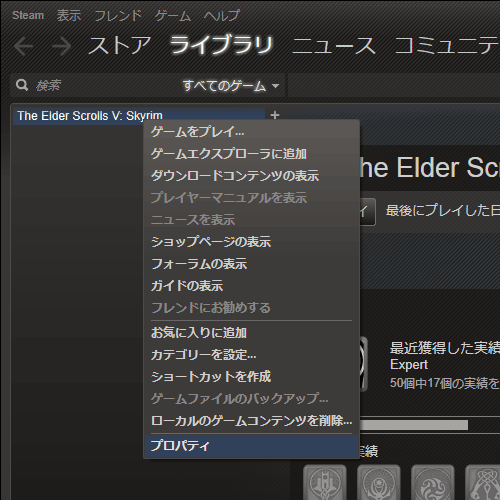Choose ニュースを表示 menu entry
Image resolution: width=500 pixels, height=500 pixels.
click(252, 220)
